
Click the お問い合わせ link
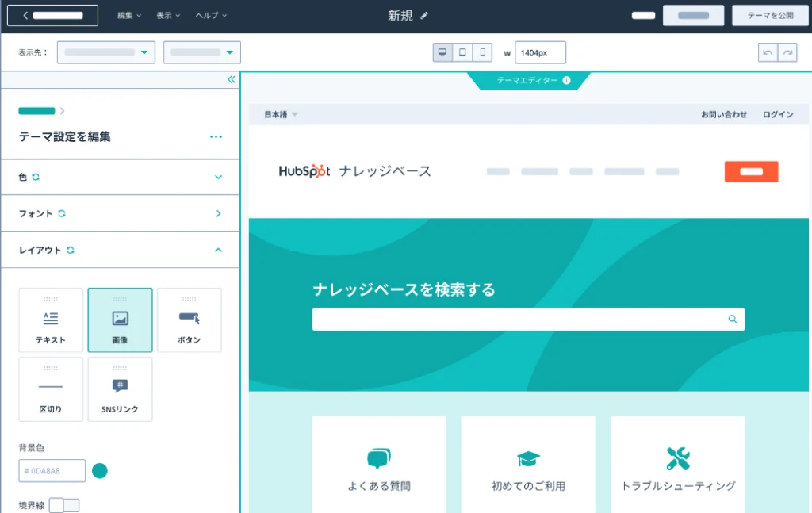724,114
